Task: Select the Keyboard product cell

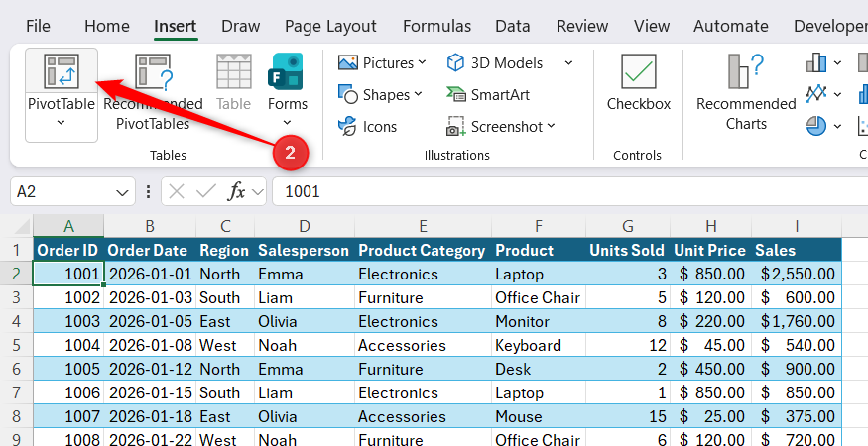Action: 539,345
